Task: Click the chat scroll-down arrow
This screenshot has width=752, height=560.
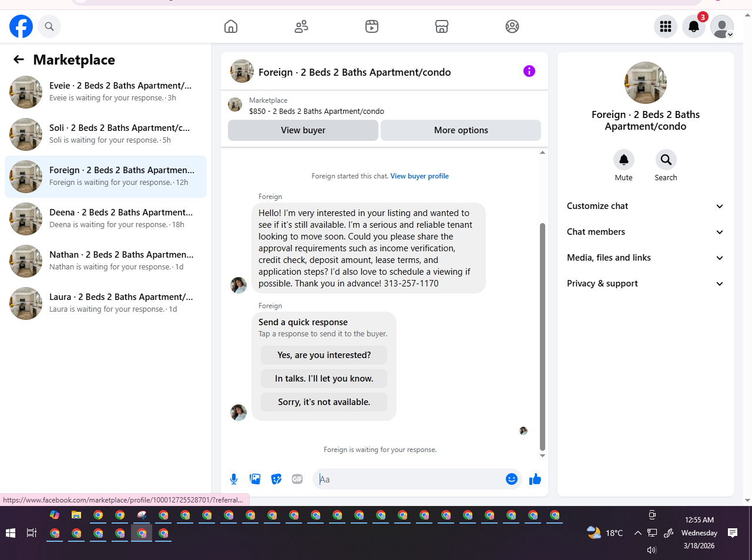Action: 542,456
